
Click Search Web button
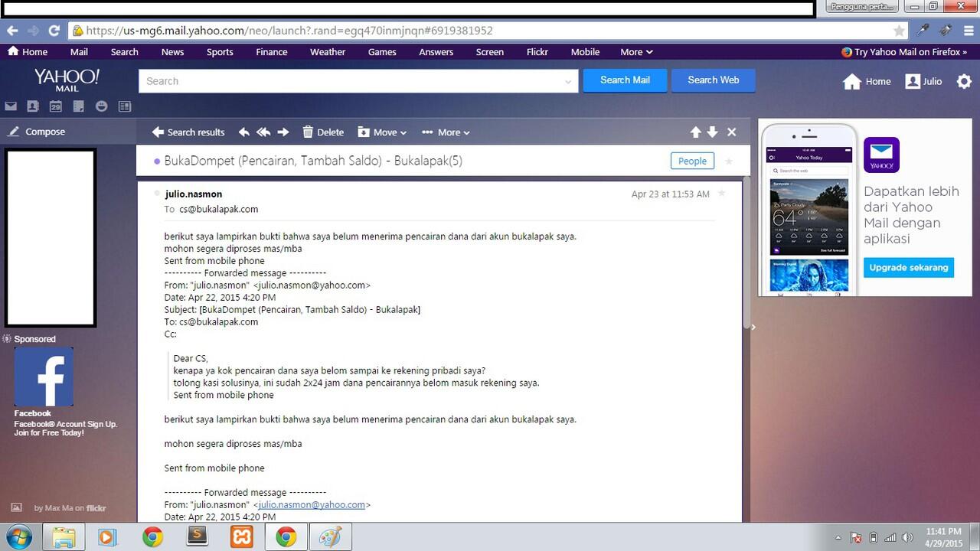tap(714, 80)
